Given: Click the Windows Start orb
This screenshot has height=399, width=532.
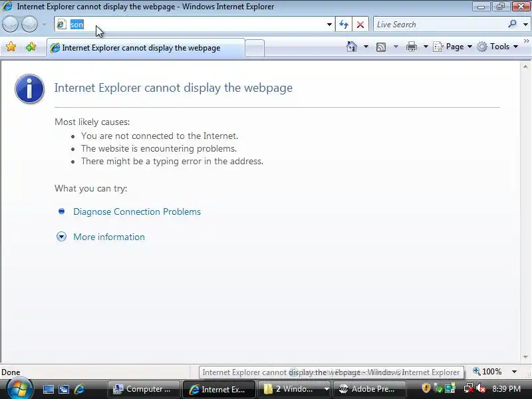Looking at the screenshot, I should 19,389.
